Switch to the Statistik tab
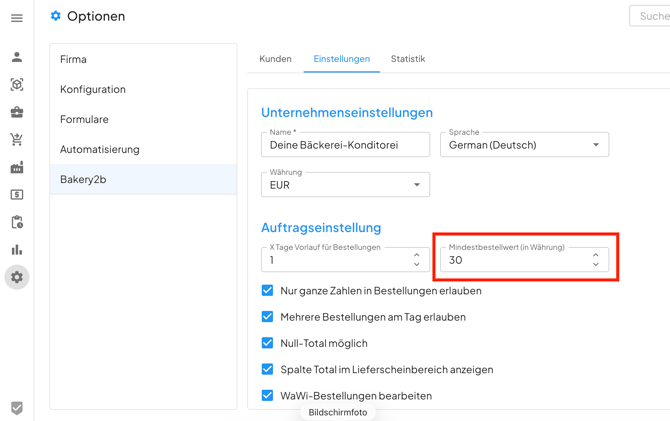This screenshot has height=421, width=670. coord(408,59)
